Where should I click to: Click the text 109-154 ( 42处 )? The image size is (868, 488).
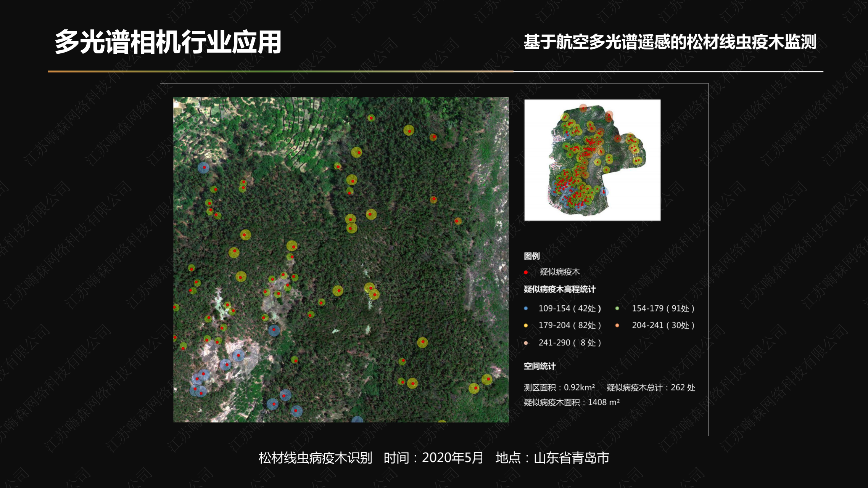pyautogui.click(x=570, y=308)
